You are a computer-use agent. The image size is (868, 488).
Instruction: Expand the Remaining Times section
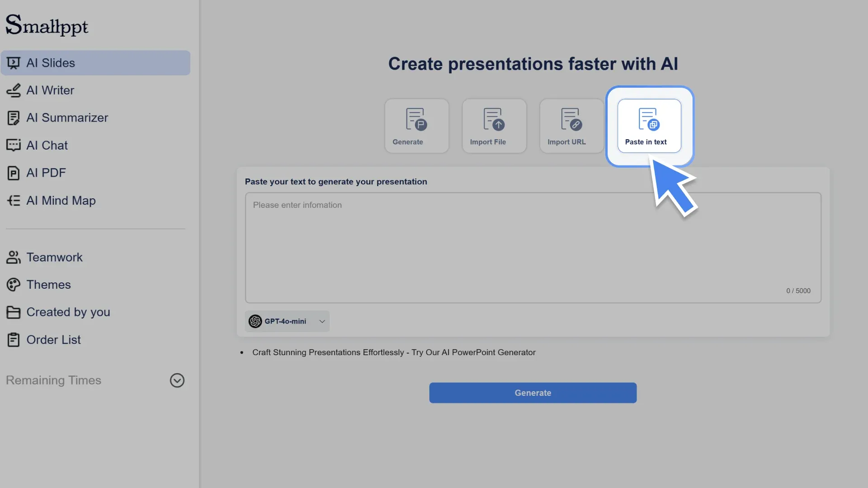point(177,380)
